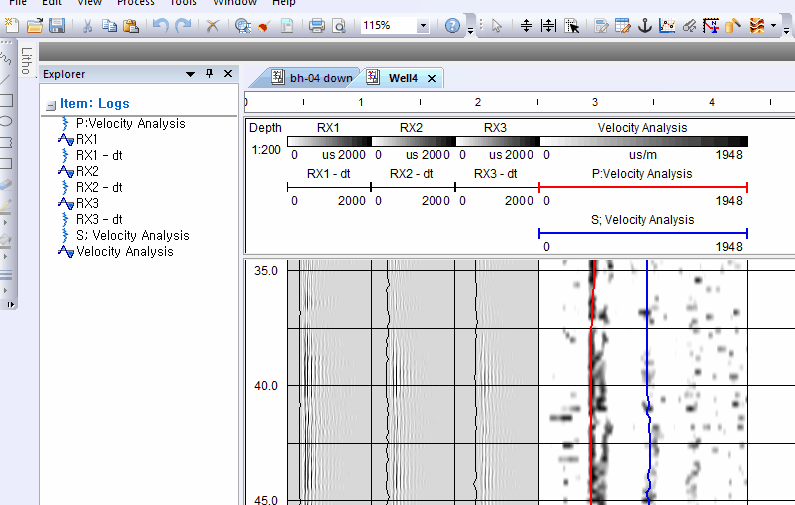The height and width of the screenshot is (505, 795).
Task: Click the yellow cylinder core tool icon
Action: (733, 25)
